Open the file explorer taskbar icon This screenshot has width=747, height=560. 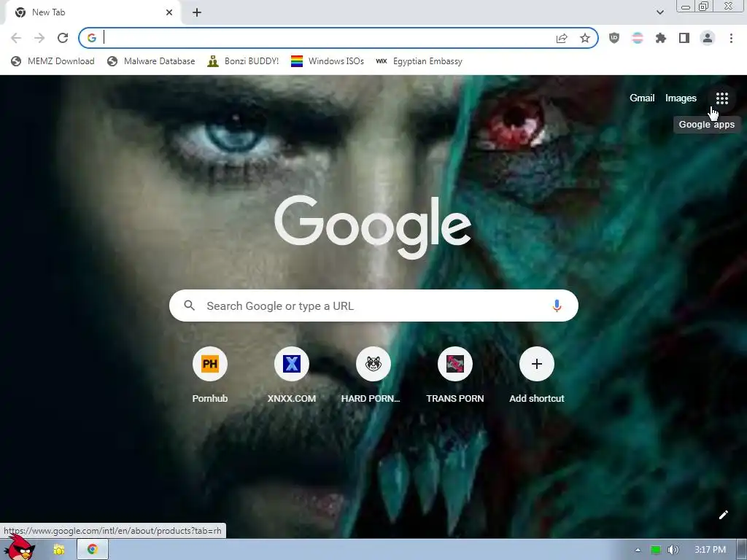pyautogui.click(x=58, y=550)
